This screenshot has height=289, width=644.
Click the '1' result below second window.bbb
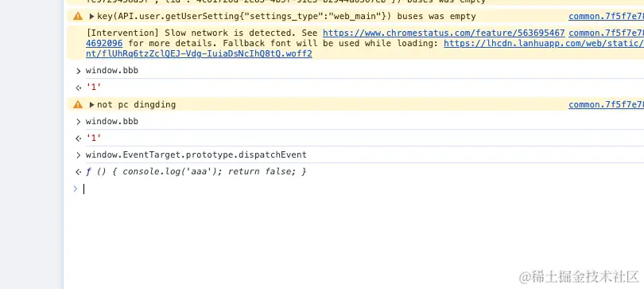pos(94,138)
